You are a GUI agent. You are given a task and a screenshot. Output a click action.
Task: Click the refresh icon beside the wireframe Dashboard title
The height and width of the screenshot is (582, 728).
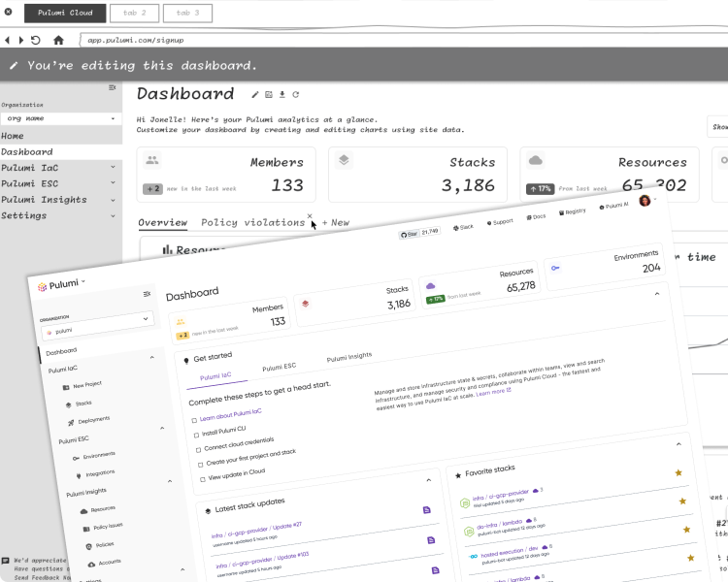tap(296, 95)
